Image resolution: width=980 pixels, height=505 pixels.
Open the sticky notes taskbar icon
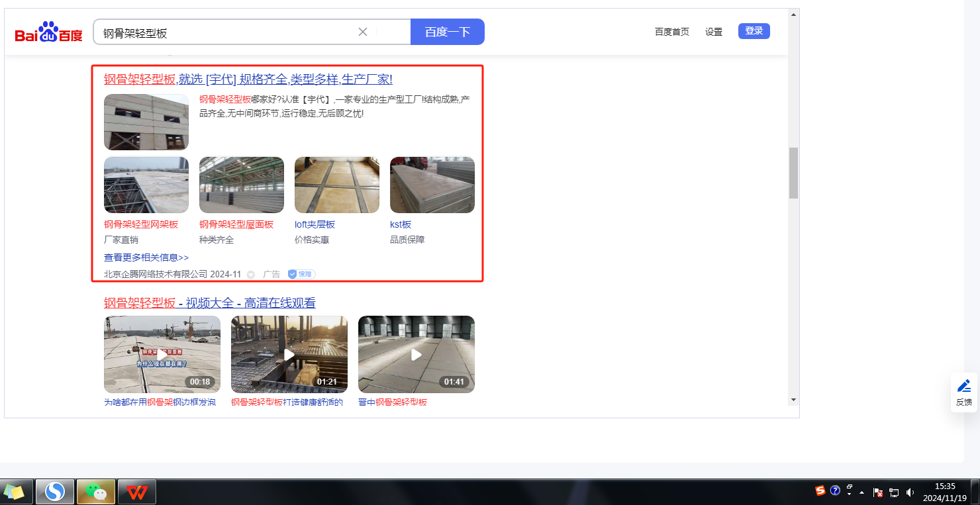(x=14, y=492)
